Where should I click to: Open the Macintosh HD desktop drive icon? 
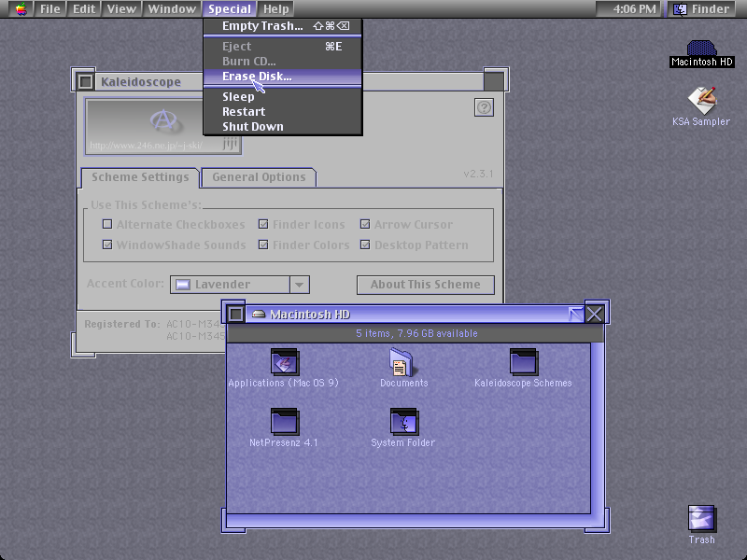701,49
